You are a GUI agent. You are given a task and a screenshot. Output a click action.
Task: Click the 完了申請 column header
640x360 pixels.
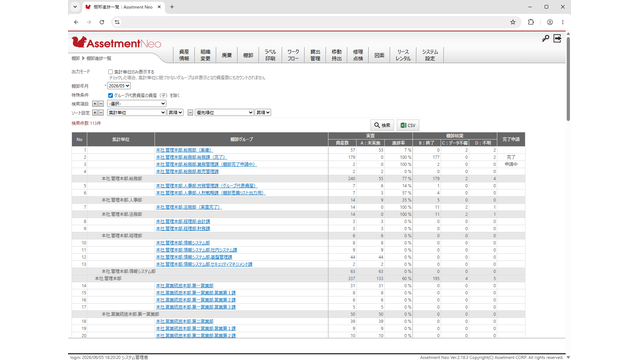coord(511,139)
